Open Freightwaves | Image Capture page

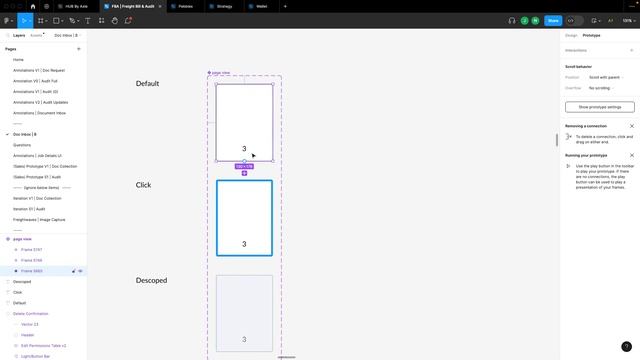39,220
